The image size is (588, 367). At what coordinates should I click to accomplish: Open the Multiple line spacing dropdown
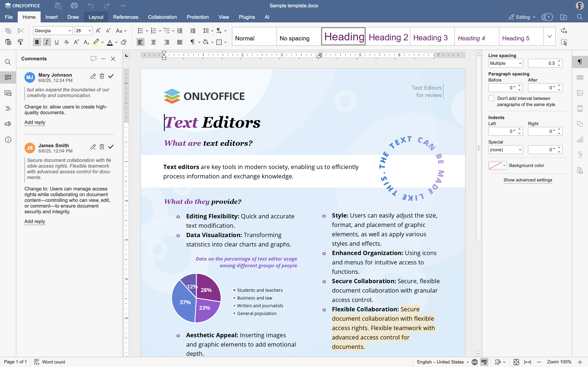(x=505, y=63)
